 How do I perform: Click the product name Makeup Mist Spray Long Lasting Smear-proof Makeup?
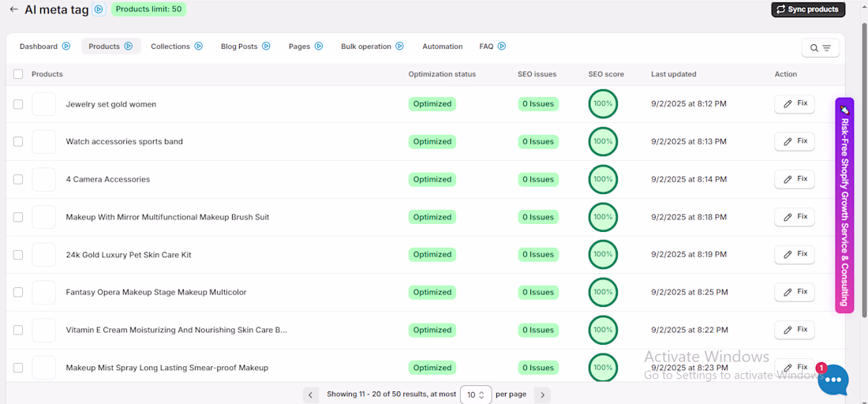[x=167, y=368]
